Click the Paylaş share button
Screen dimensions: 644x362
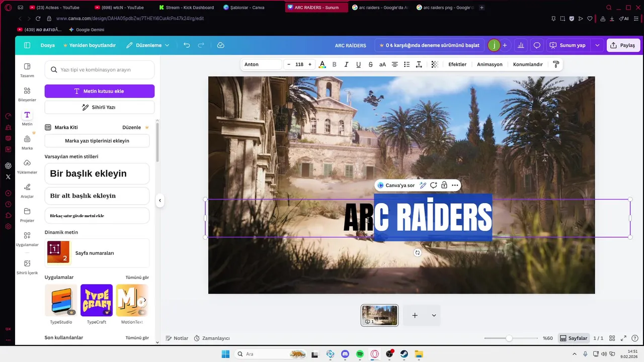coord(623,45)
